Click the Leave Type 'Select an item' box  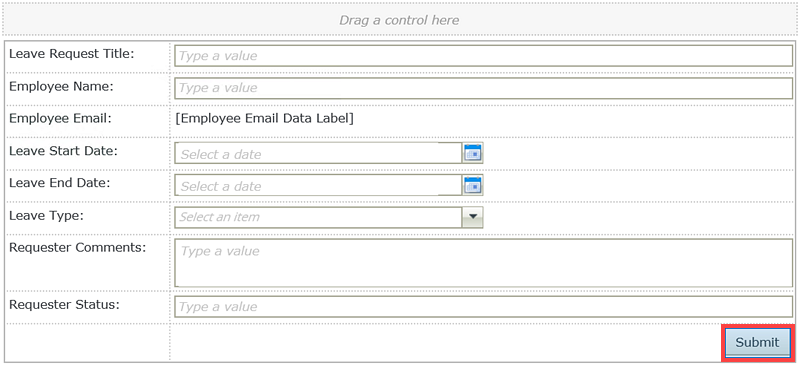click(318, 217)
